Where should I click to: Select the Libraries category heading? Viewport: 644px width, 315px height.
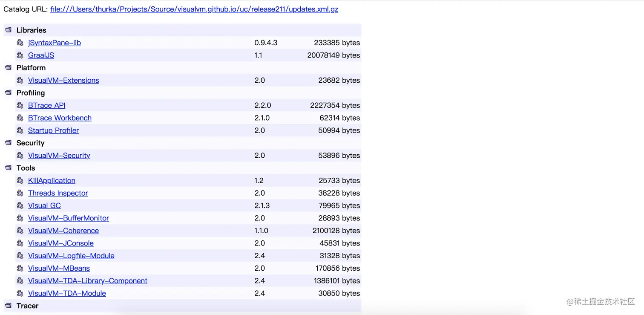pos(32,30)
